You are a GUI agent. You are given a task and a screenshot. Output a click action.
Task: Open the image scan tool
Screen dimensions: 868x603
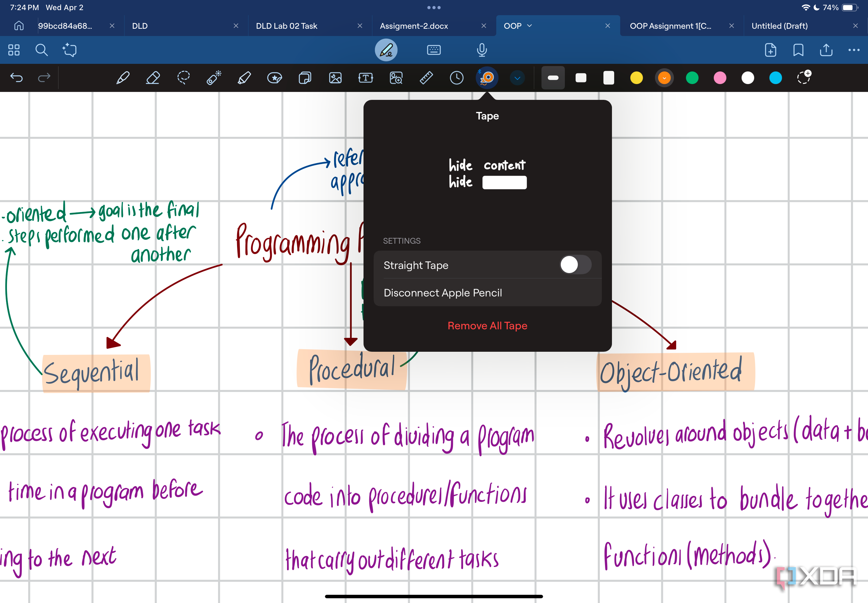pos(396,78)
